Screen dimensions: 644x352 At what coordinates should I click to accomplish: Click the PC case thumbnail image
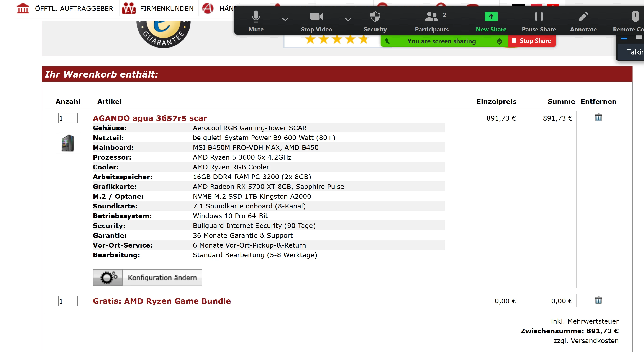(x=68, y=143)
